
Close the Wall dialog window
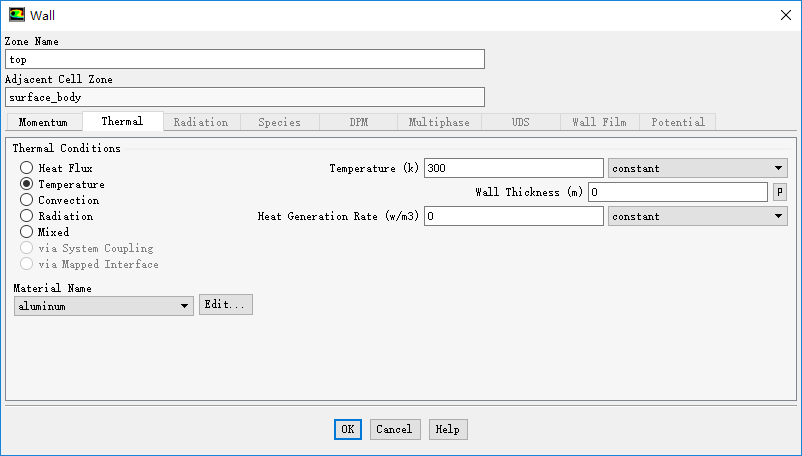tap(783, 14)
